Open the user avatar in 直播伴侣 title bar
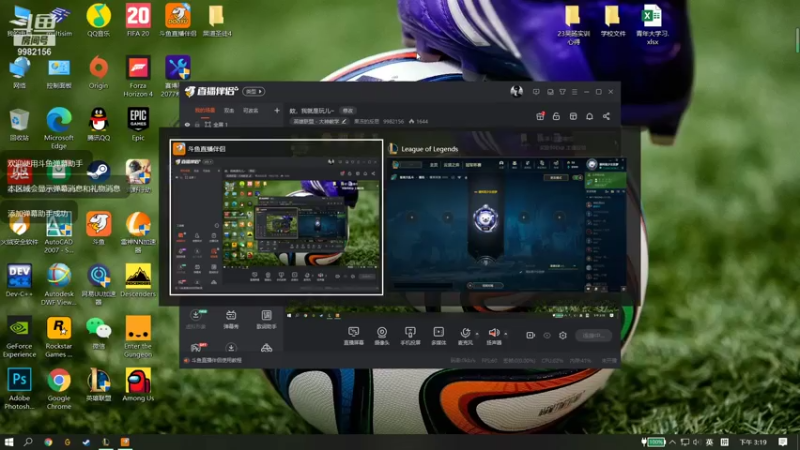This screenshot has width=800, height=450. [x=516, y=91]
